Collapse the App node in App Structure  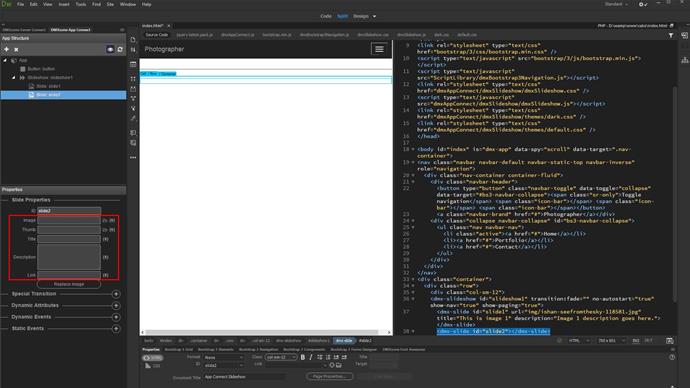coord(5,60)
